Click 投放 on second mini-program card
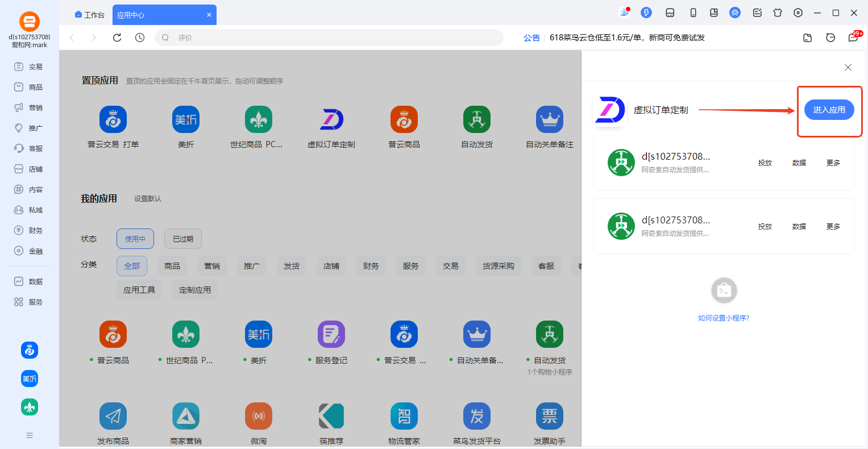Image resolution: width=868 pixels, height=449 pixels. 765,226
